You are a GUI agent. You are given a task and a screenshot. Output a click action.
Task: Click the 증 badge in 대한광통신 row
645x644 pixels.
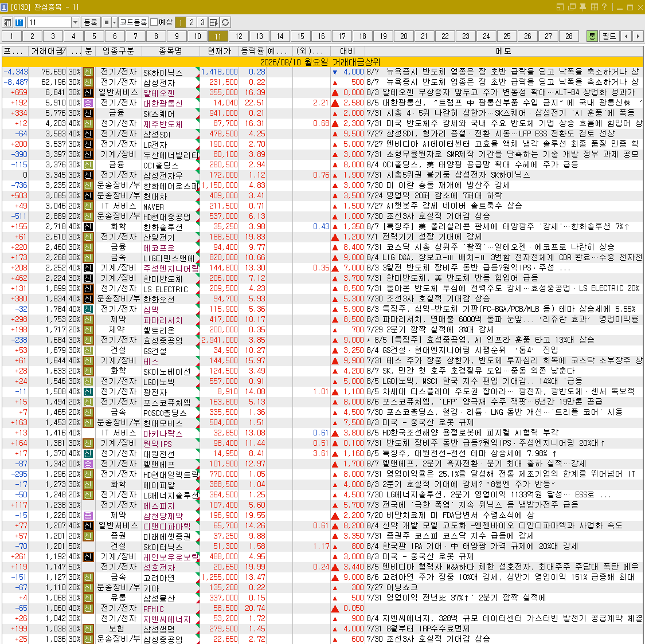click(x=88, y=103)
